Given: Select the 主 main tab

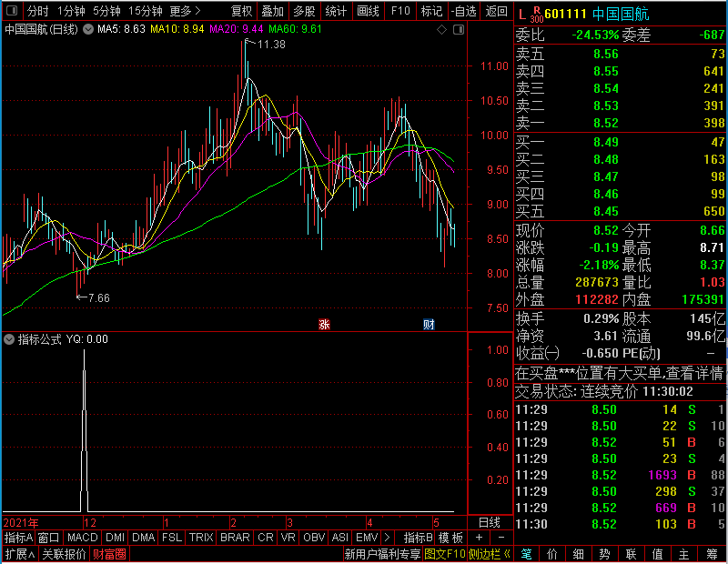Looking at the screenshot, I should [683, 554].
